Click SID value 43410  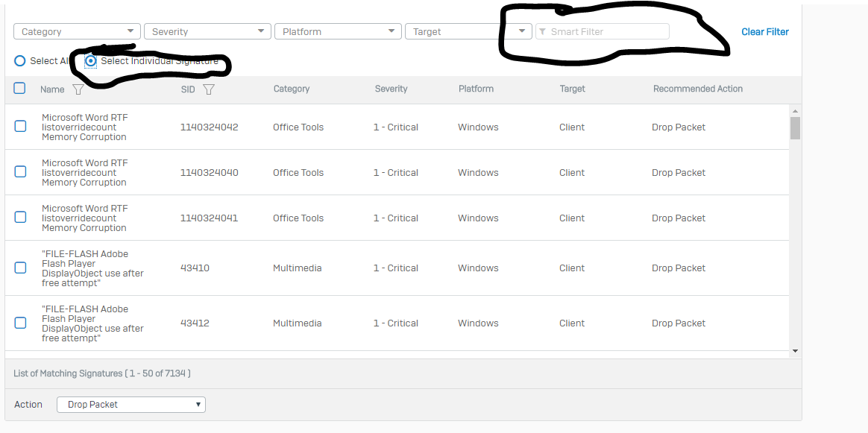(x=195, y=268)
